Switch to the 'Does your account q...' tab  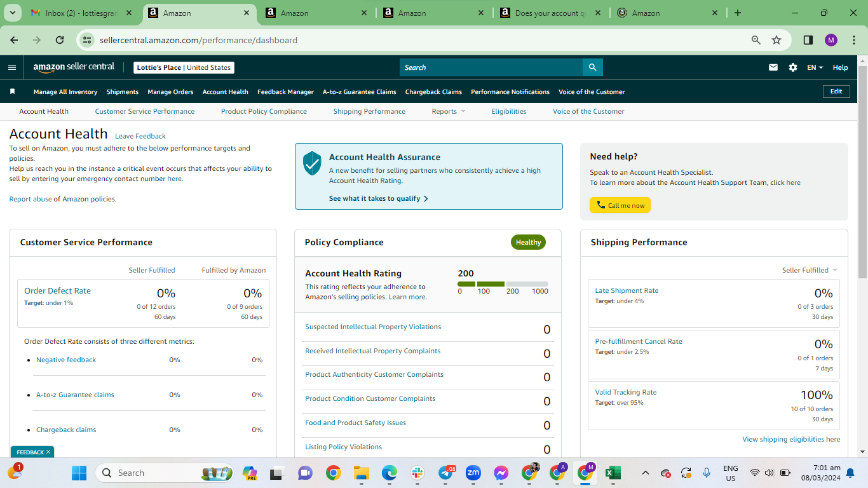click(552, 13)
